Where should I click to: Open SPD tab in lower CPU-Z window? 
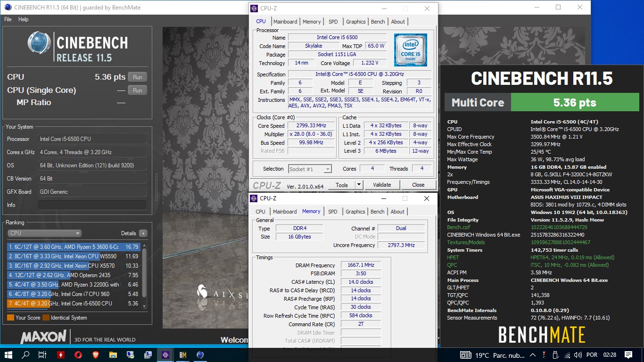click(x=333, y=212)
